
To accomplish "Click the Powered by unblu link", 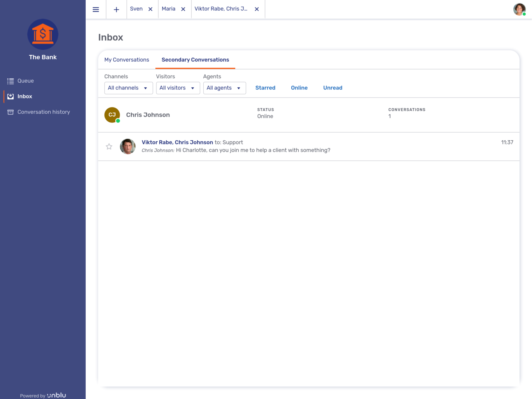I will (x=42, y=395).
